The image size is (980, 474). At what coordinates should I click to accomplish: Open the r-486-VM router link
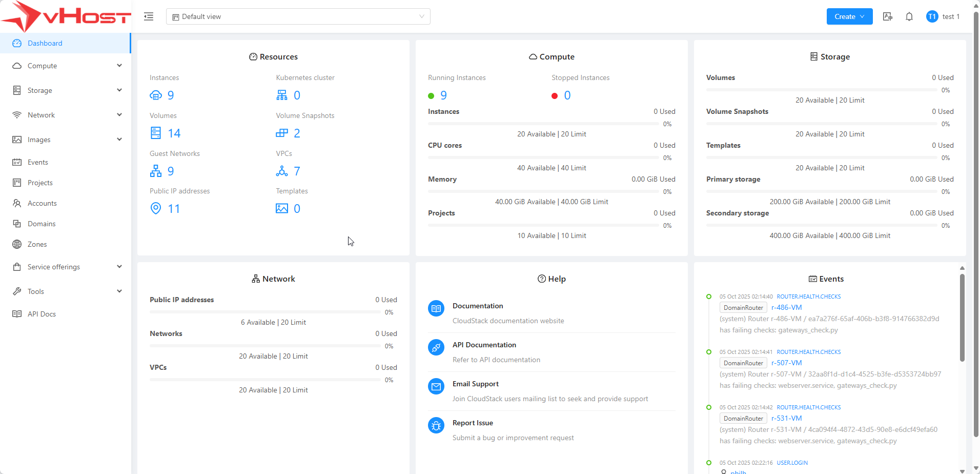tap(786, 308)
